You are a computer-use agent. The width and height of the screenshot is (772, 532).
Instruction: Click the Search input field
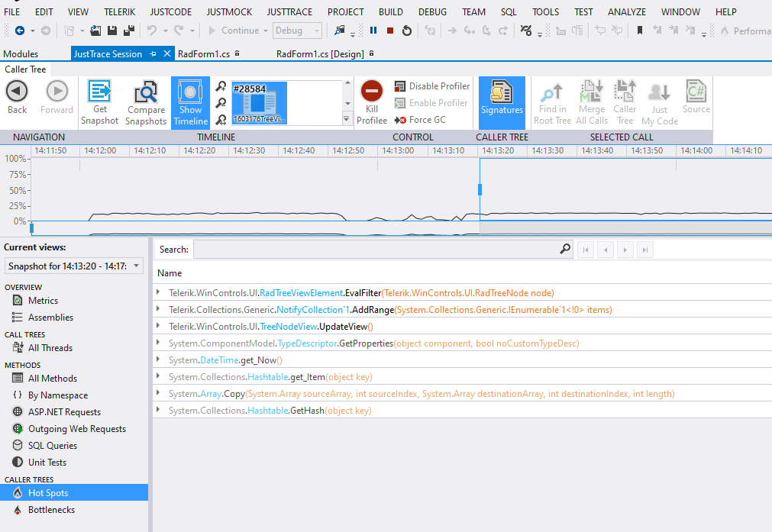pyautogui.click(x=376, y=250)
